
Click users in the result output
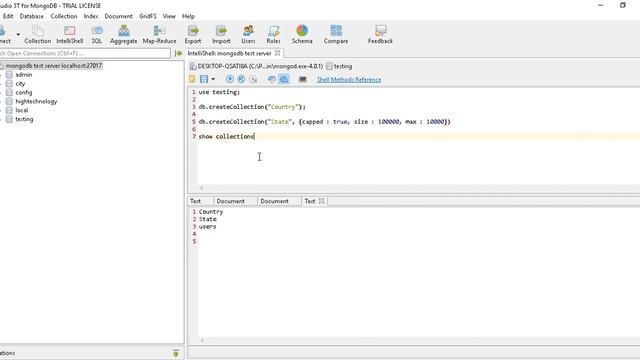coord(208,227)
